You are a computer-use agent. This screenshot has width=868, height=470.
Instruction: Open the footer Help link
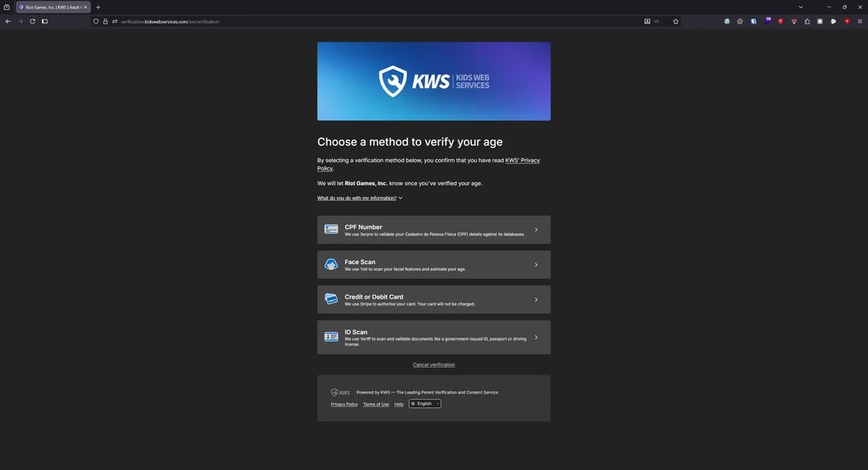[399, 404]
